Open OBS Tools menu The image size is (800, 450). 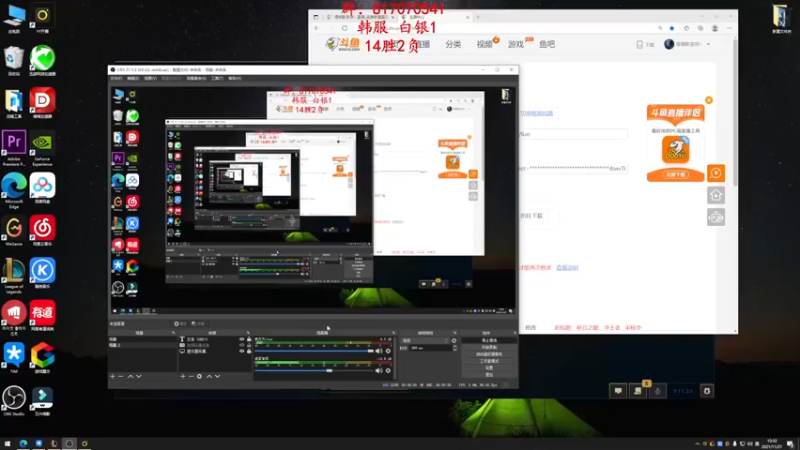tap(217, 79)
